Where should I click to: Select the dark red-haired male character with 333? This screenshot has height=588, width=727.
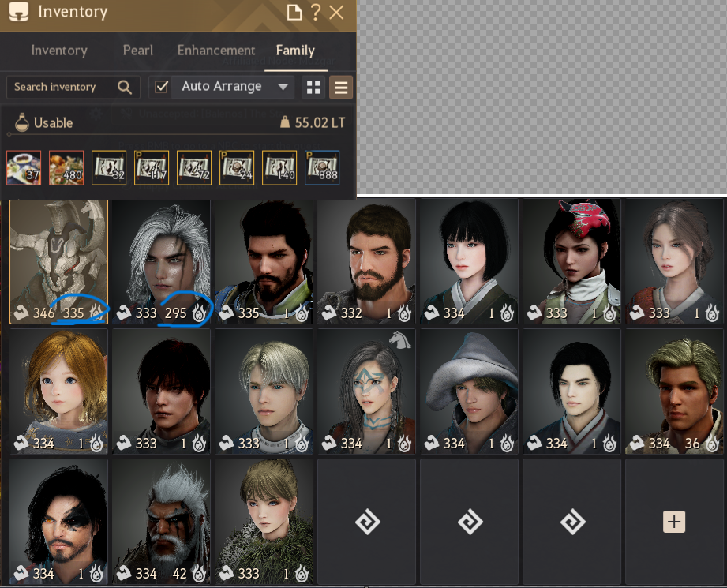coord(161,391)
